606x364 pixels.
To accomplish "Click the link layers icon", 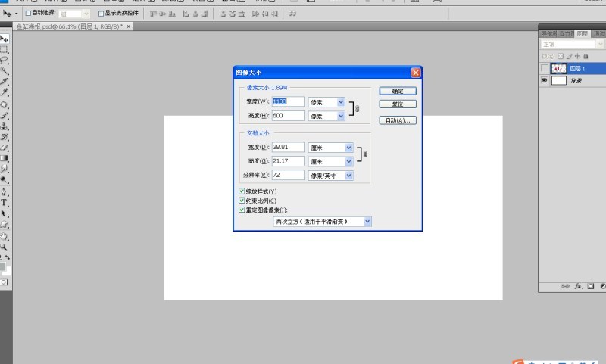I will [x=565, y=286].
